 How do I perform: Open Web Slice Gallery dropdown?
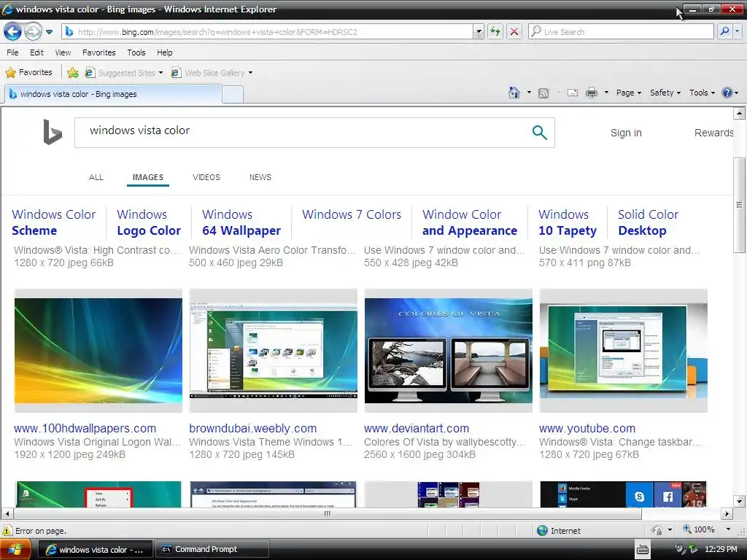click(x=212, y=72)
